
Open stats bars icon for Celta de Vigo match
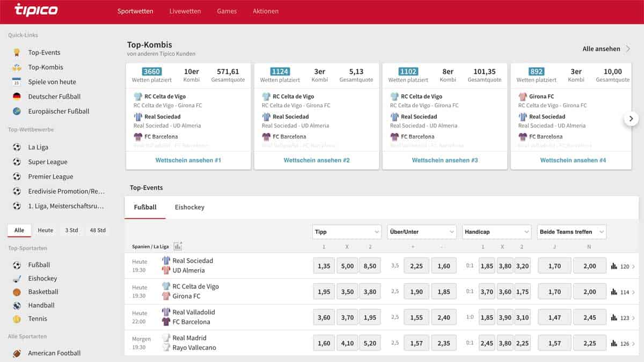click(614, 292)
